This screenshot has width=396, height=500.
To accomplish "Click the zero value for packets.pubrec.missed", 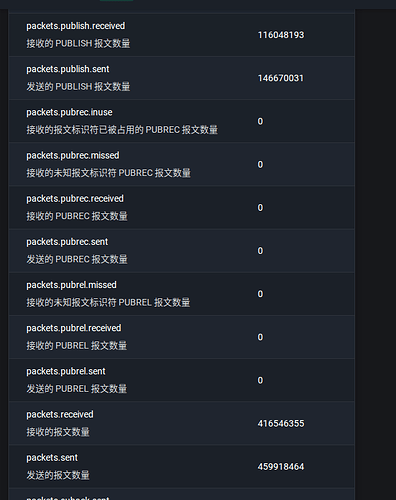I will coord(260,164).
